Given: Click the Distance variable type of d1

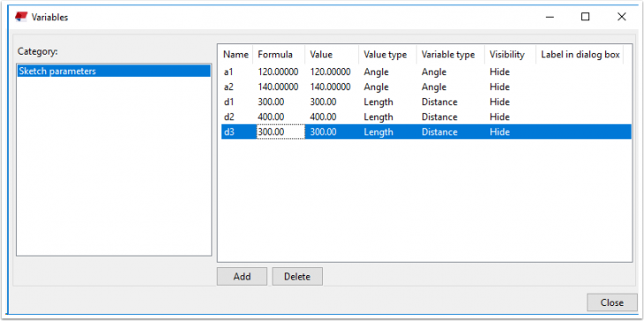Looking at the screenshot, I should tap(439, 101).
